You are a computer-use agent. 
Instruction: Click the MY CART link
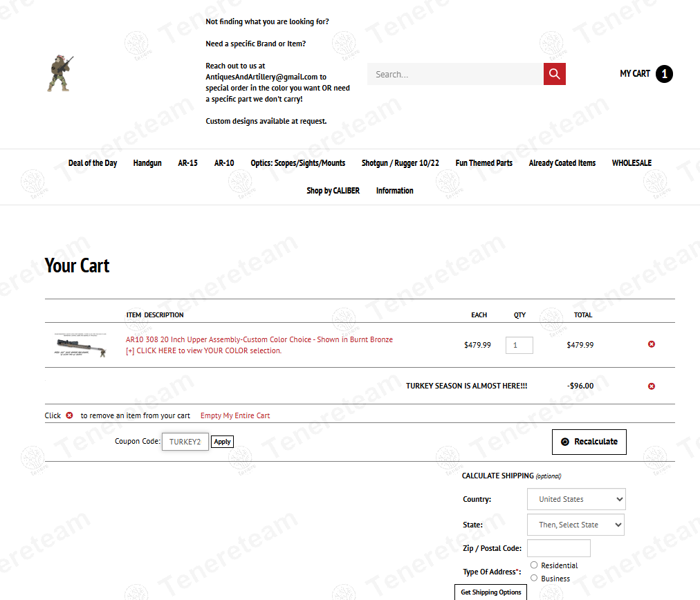coord(635,73)
